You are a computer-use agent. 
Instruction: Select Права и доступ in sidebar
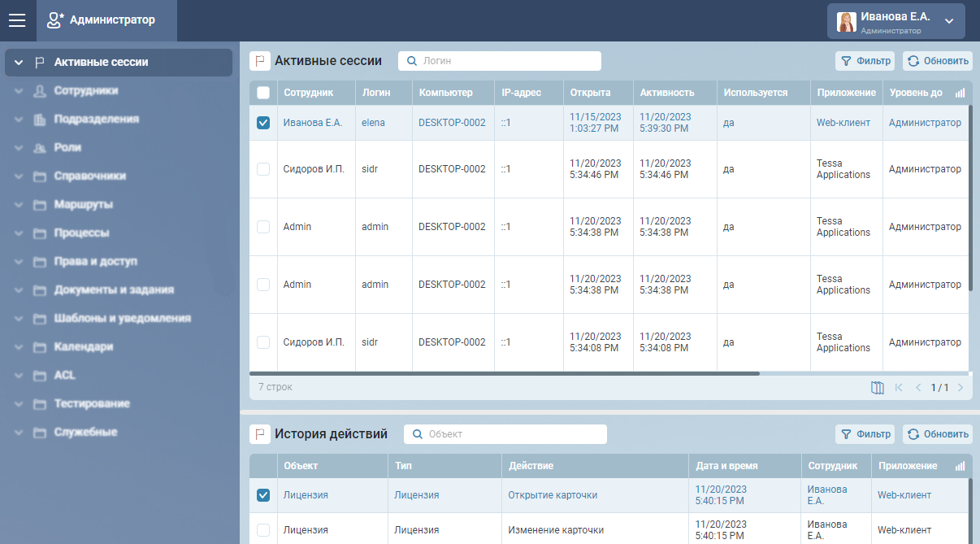95,262
